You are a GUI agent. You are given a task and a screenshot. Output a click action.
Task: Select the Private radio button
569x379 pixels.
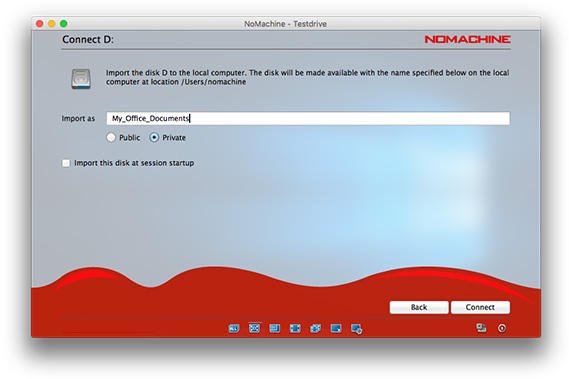(154, 137)
